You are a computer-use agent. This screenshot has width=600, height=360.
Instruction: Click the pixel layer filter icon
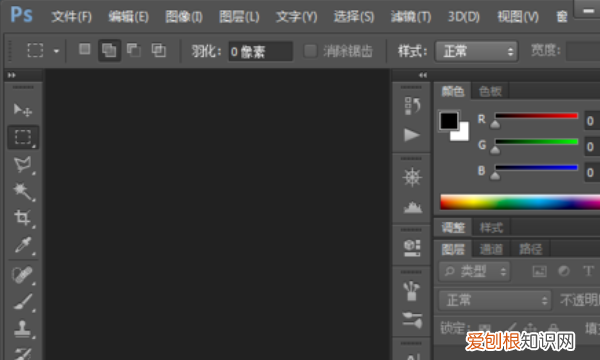[x=540, y=271]
